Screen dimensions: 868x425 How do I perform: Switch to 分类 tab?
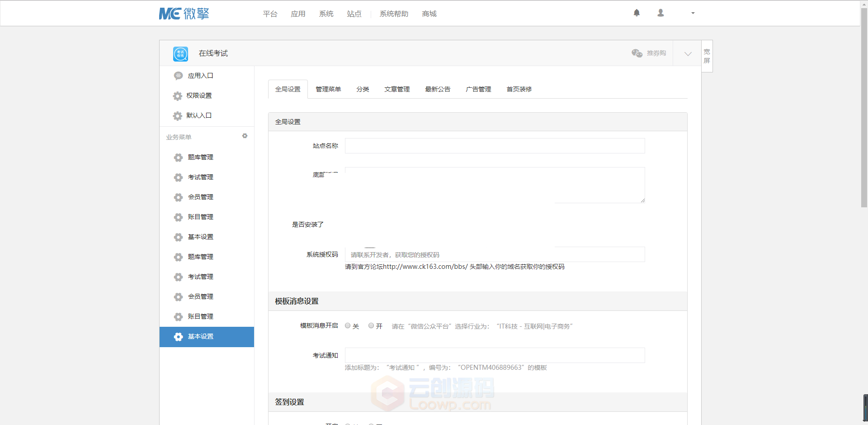[363, 89]
